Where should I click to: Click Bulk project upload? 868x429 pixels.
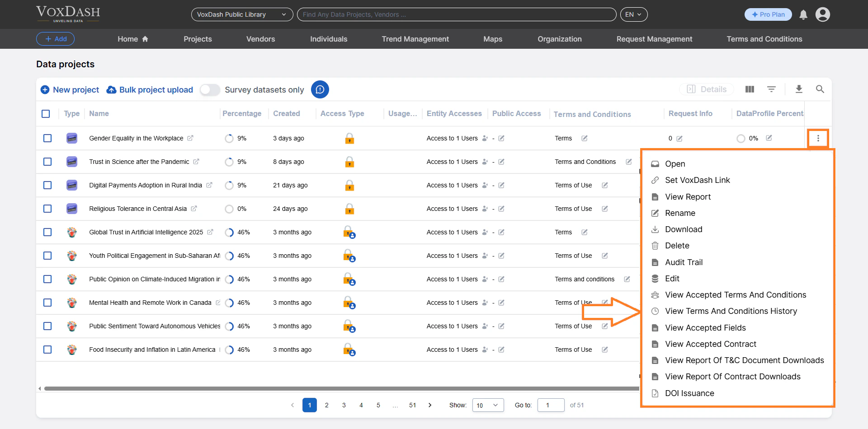pyautogui.click(x=150, y=90)
